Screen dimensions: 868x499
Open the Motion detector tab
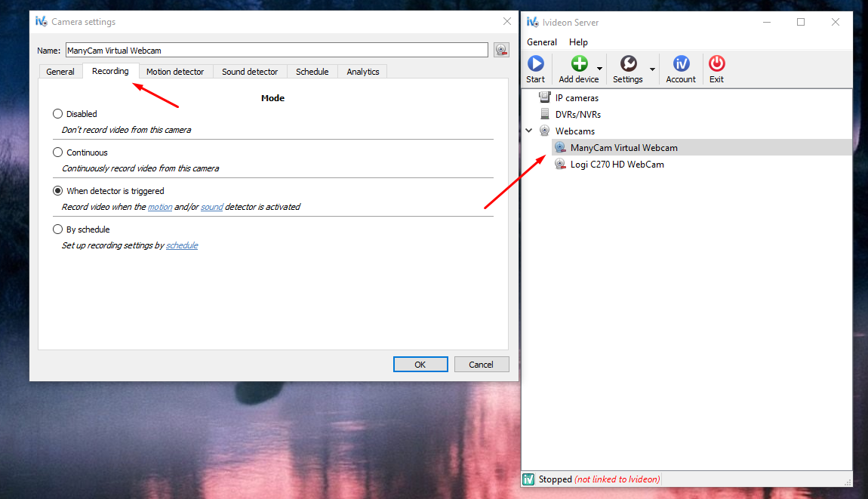pyautogui.click(x=175, y=72)
